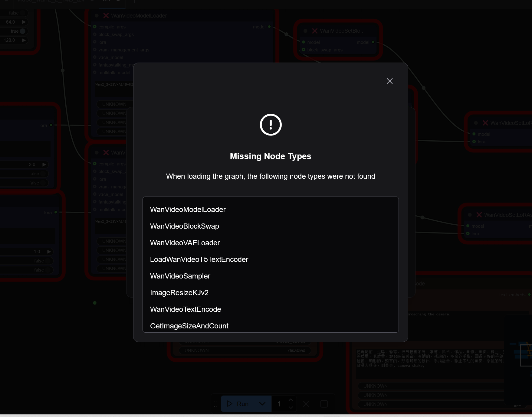
Task: Open the Run mode dropdown chevron
Action: tap(262, 404)
